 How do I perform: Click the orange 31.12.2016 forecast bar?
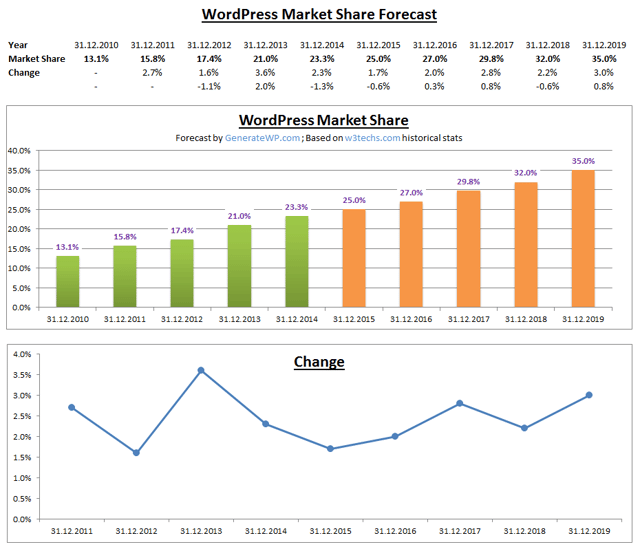click(x=411, y=255)
